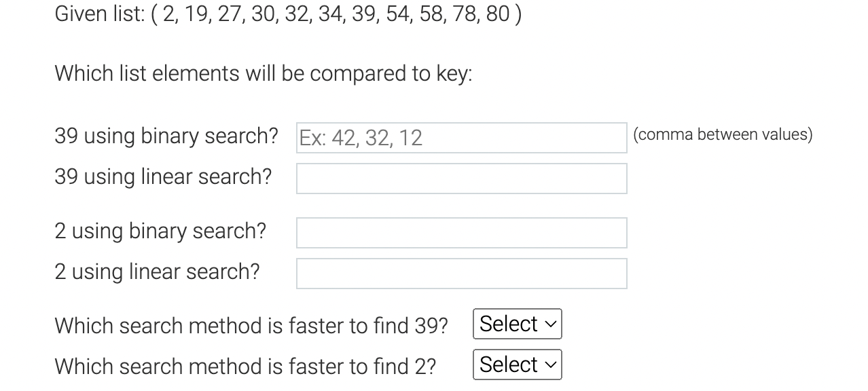This screenshot has height=391, width=868.
Task: Click the Which list elements question text
Action: point(263,73)
